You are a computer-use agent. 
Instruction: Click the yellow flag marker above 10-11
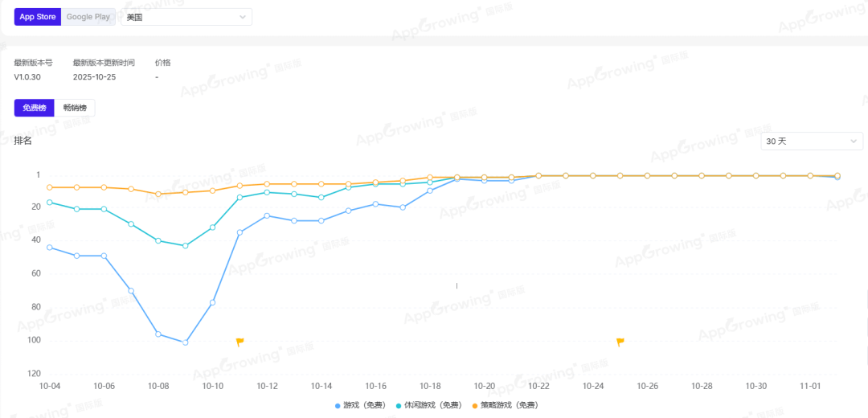click(240, 342)
